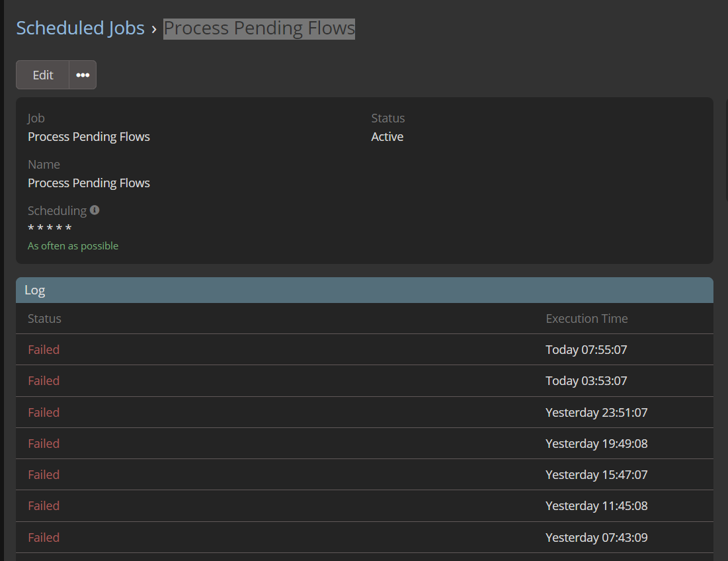Sort by the Status column header in Log
The image size is (728, 561).
[x=44, y=319]
